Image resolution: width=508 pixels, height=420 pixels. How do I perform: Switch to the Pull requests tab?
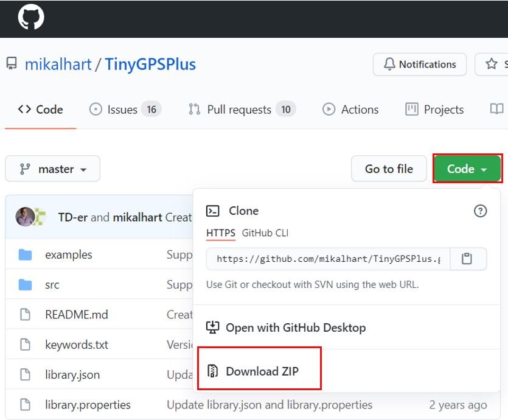coord(242,110)
